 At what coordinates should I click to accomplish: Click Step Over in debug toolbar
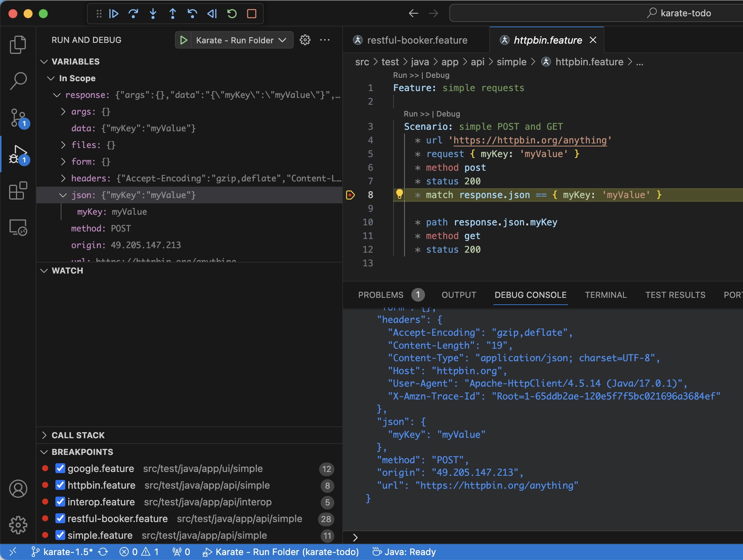(x=133, y=14)
